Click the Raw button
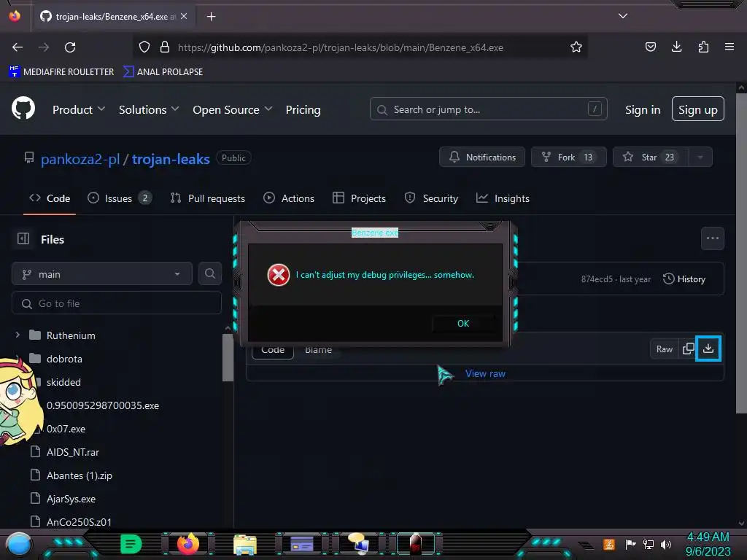This screenshot has width=747, height=560. click(665, 349)
